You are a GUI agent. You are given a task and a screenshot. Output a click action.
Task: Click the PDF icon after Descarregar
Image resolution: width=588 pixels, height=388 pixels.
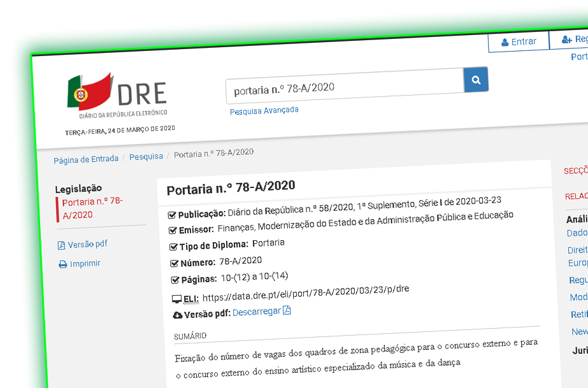tap(287, 310)
